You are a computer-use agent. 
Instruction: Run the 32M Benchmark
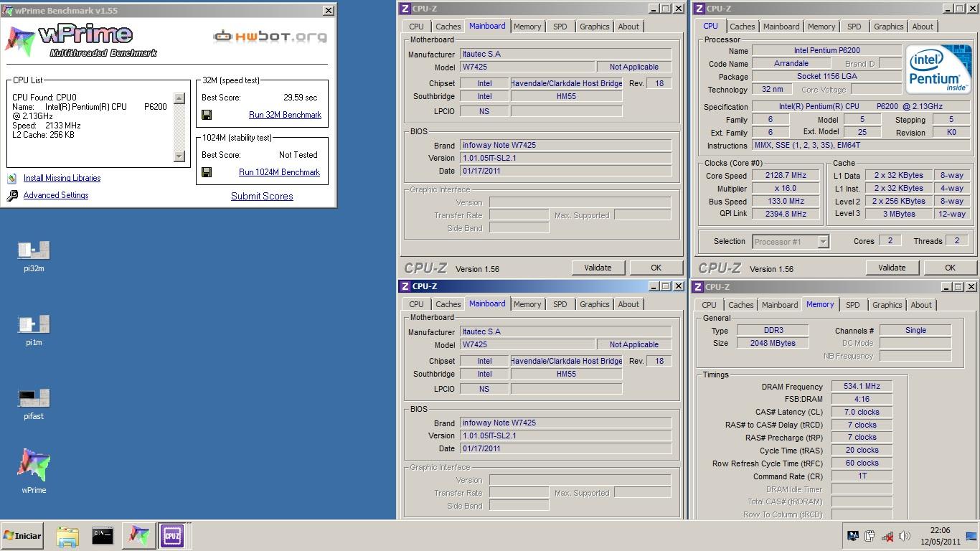285,115
